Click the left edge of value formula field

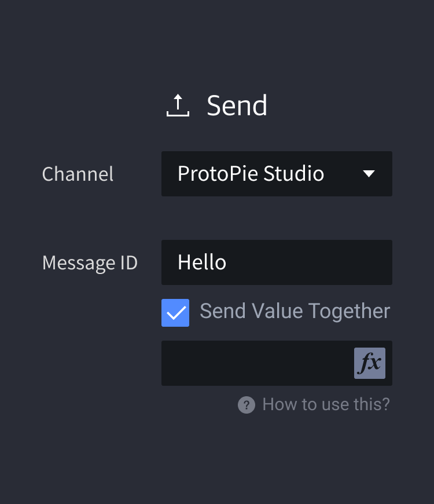pyautogui.click(x=170, y=363)
